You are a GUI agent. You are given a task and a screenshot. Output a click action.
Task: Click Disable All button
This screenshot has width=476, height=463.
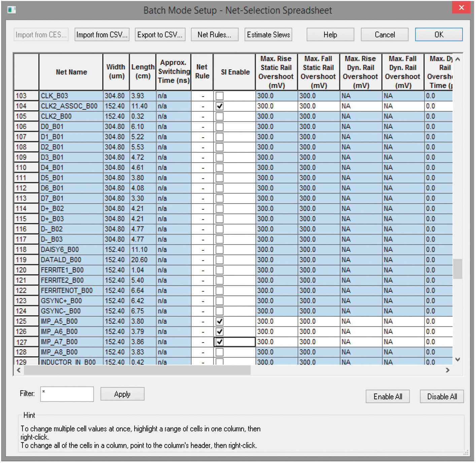tap(442, 397)
